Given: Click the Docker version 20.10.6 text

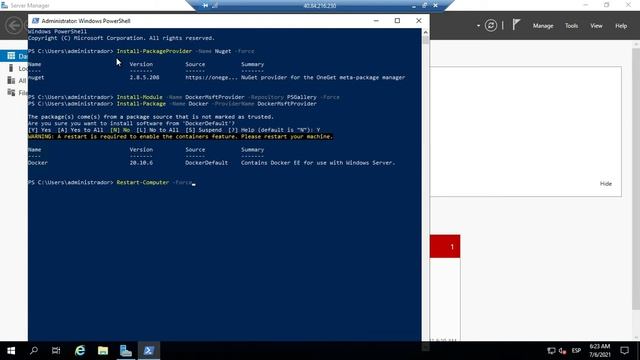Looking at the screenshot, I should (x=141, y=163).
